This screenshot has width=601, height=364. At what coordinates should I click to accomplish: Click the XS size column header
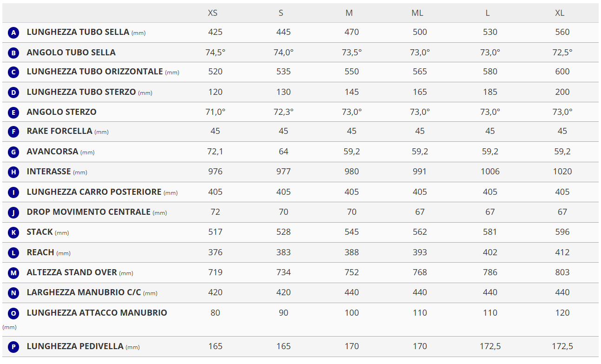click(x=212, y=13)
